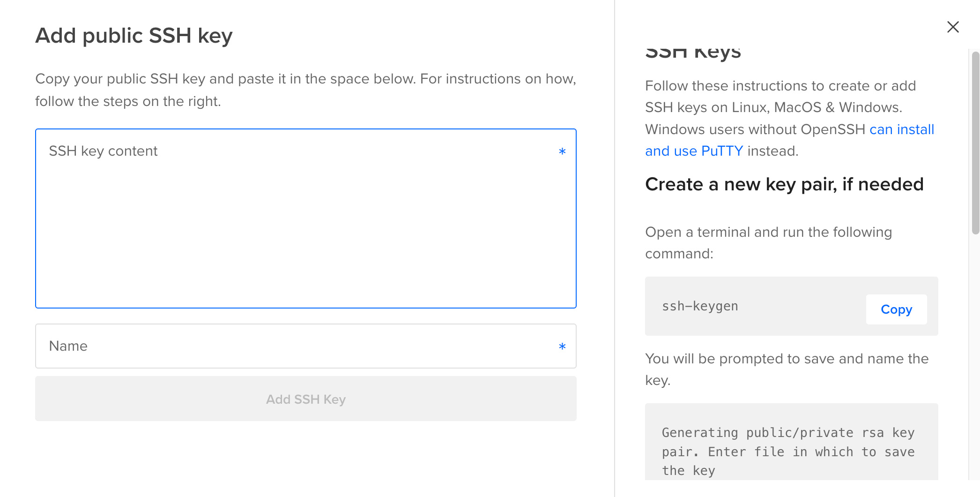
Task: Open the "and use PuTTY" link
Action: coord(694,151)
